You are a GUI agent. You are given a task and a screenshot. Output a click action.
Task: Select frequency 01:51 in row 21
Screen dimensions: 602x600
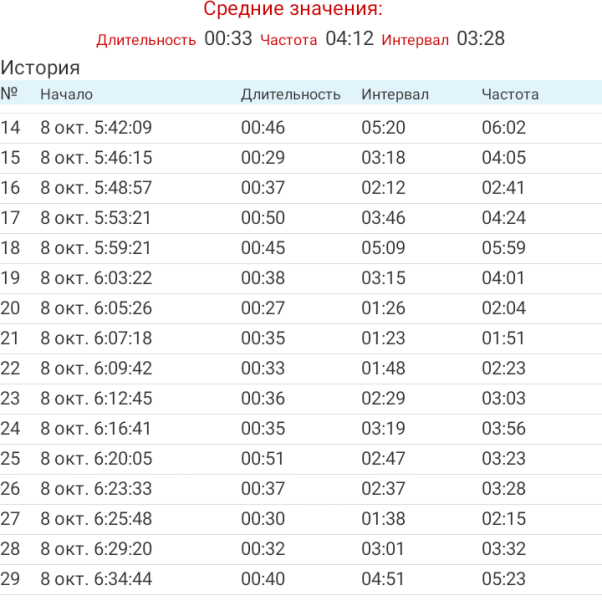tap(503, 339)
